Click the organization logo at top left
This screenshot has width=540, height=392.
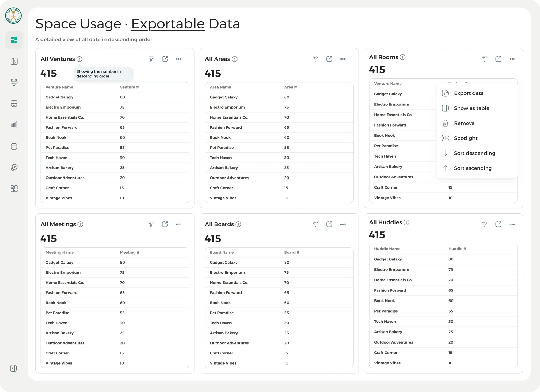(13, 16)
